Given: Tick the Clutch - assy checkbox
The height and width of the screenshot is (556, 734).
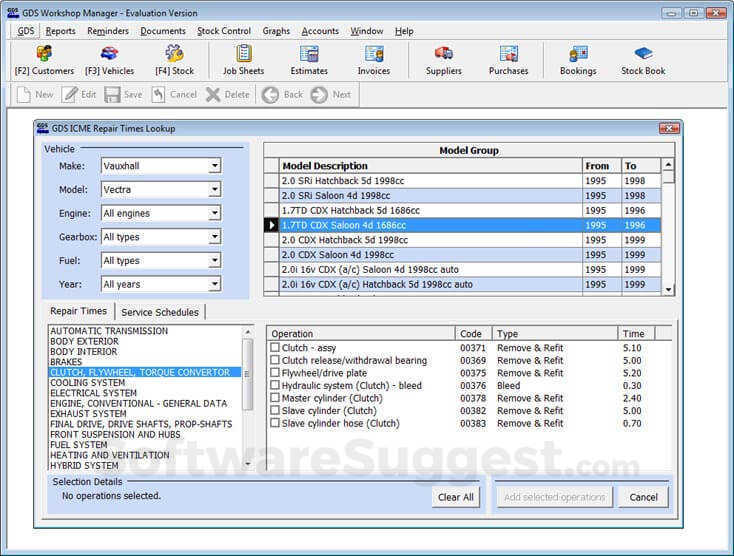Looking at the screenshot, I should (x=275, y=348).
